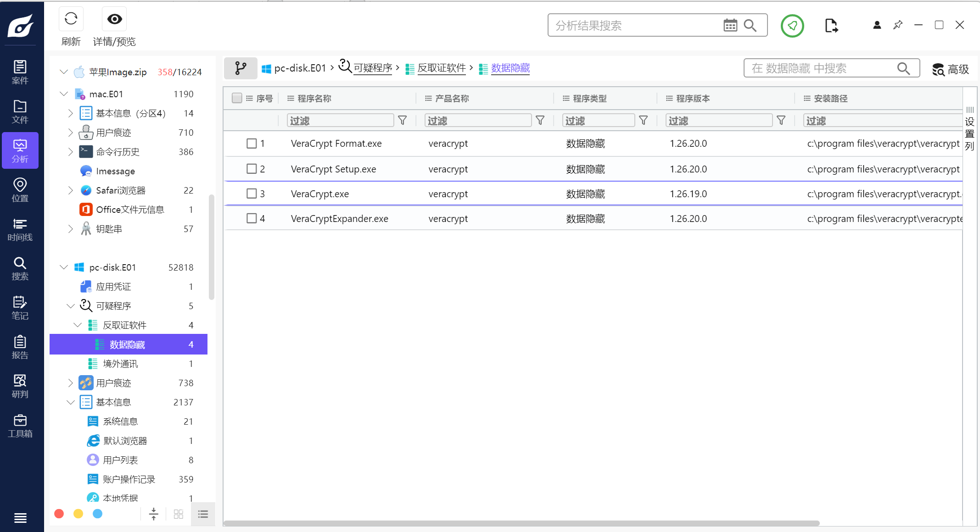Select the 应用凭证 tree item
980x532 pixels.
coord(129,287)
